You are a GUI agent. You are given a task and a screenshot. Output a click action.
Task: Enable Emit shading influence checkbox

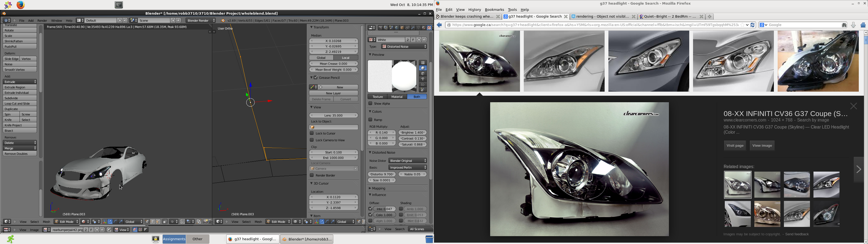coord(401,215)
